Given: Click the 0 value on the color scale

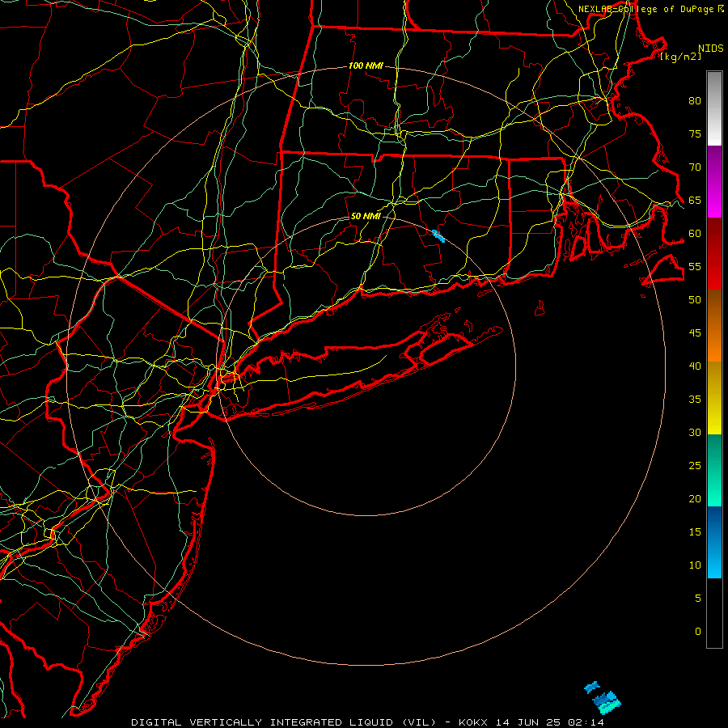Looking at the screenshot, I should tap(698, 632).
